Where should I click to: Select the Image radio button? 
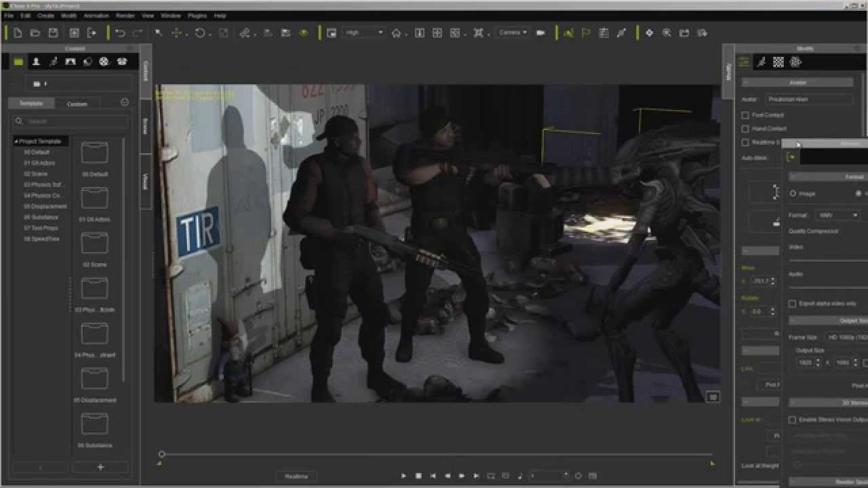click(793, 193)
